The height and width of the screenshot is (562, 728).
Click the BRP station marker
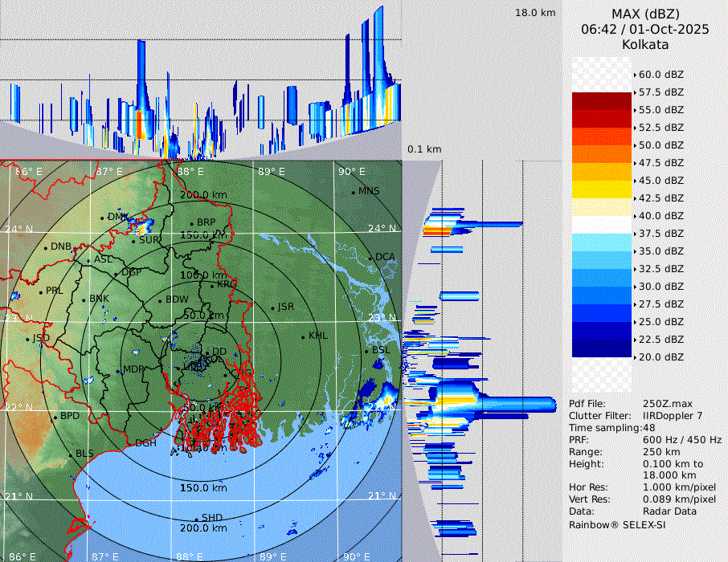(191, 224)
